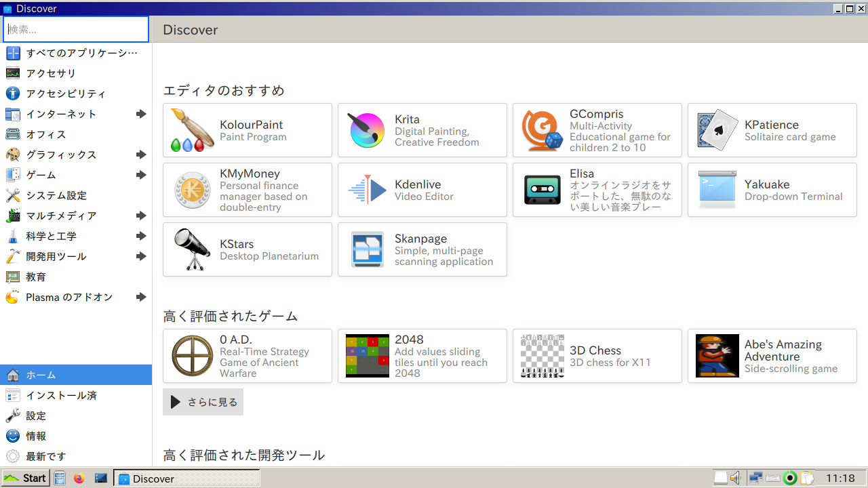The width and height of the screenshot is (868, 488).
Task: Open the 設定 page
Action: pos(76,415)
